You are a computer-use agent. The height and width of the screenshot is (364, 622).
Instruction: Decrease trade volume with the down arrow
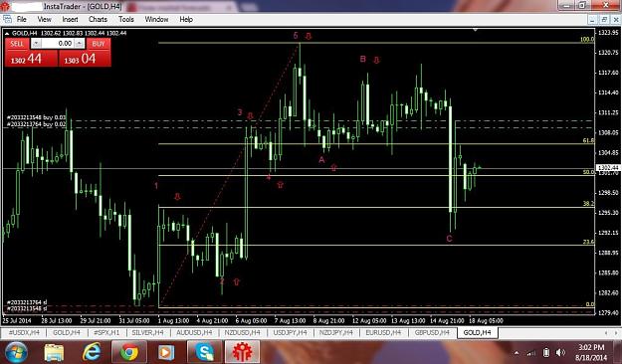click(36, 44)
